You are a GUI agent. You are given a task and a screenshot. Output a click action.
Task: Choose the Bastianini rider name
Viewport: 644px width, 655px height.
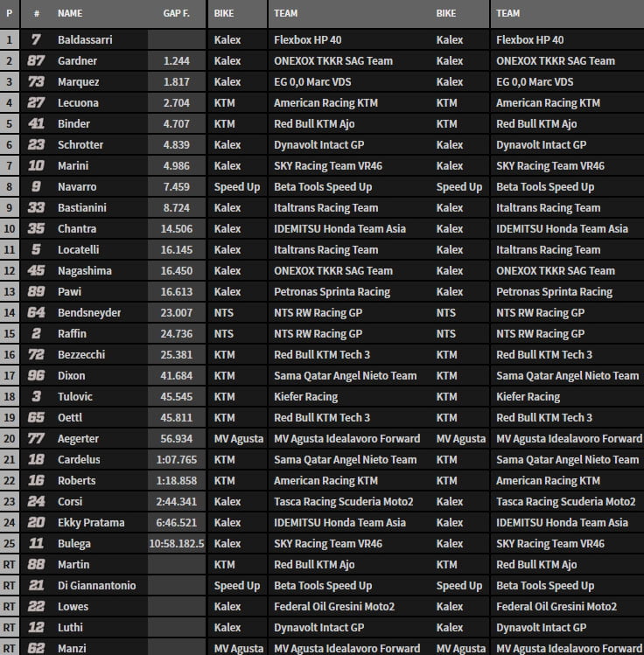coord(83,208)
